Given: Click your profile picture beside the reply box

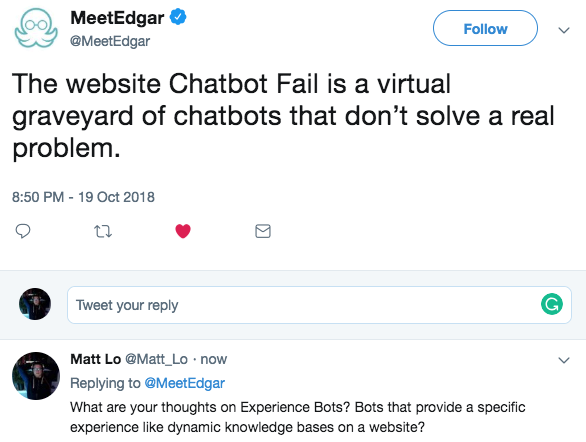Looking at the screenshot, I should (35, 304).
